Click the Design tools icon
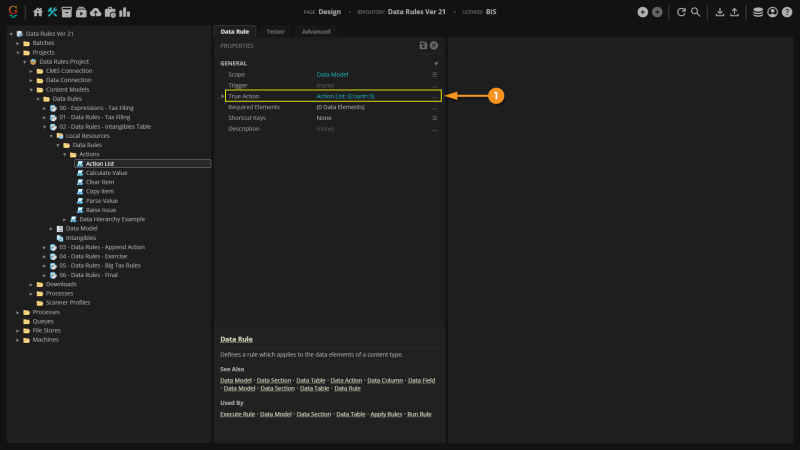The height and width of the screenshot is (450, 800). point(52,12)
